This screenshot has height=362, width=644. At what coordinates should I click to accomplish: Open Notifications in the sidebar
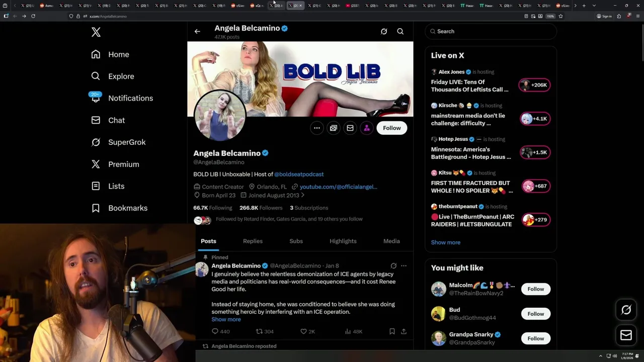pyautogui.click(x=121, y=98)
